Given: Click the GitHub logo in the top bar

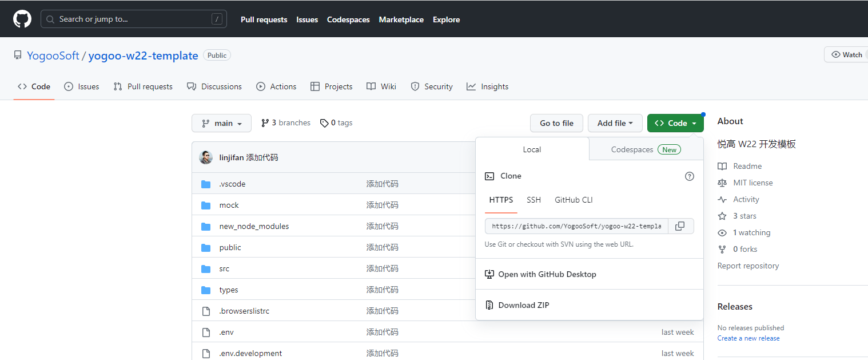Looking at the screenshot, I should click(x=22, y=18).
